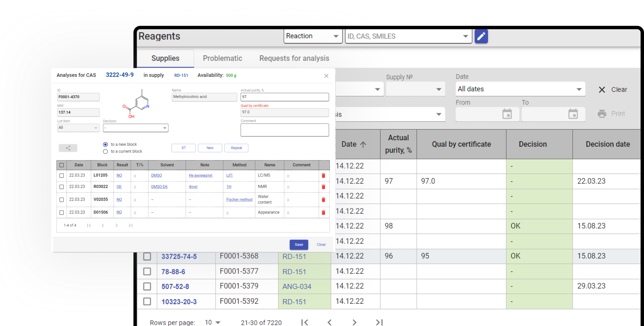The width and height of the screenshot is (644, 326).
Task: Tick checkbox for CAS 507-52-8 row
Action: (x=147, y=286)
